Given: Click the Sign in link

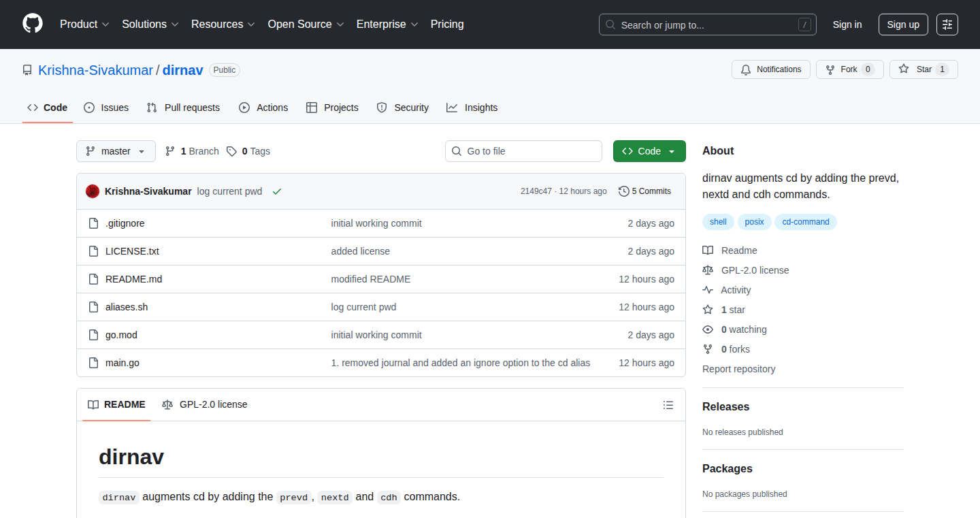Looking at the screenshot, I should click(x=847, y=25).
